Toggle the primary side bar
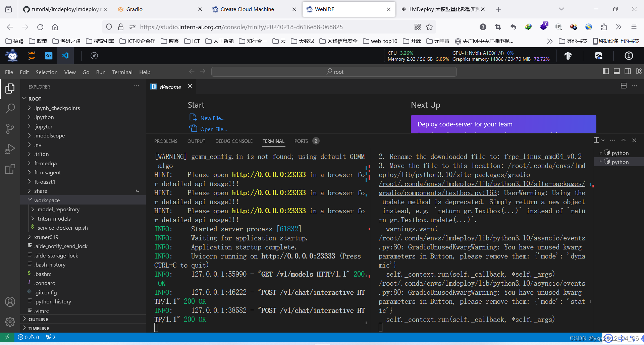This screenshot has height=345, width=644. (x=606, y=71)
